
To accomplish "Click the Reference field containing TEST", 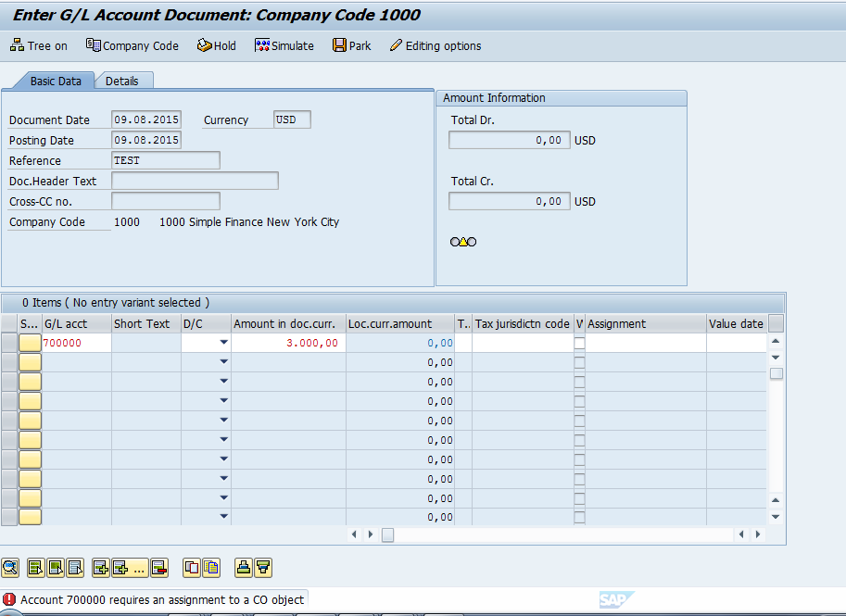I will click(166, 160).
